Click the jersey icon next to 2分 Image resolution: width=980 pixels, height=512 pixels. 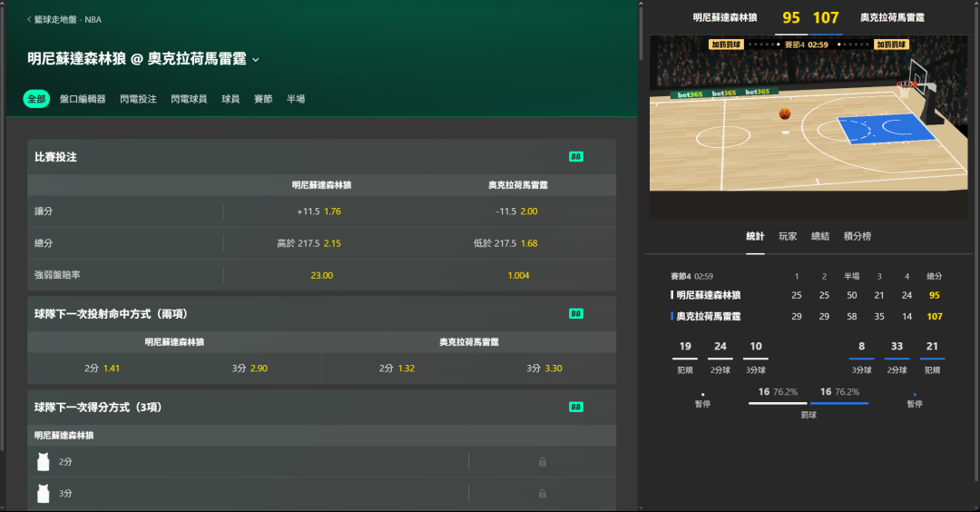43,462
